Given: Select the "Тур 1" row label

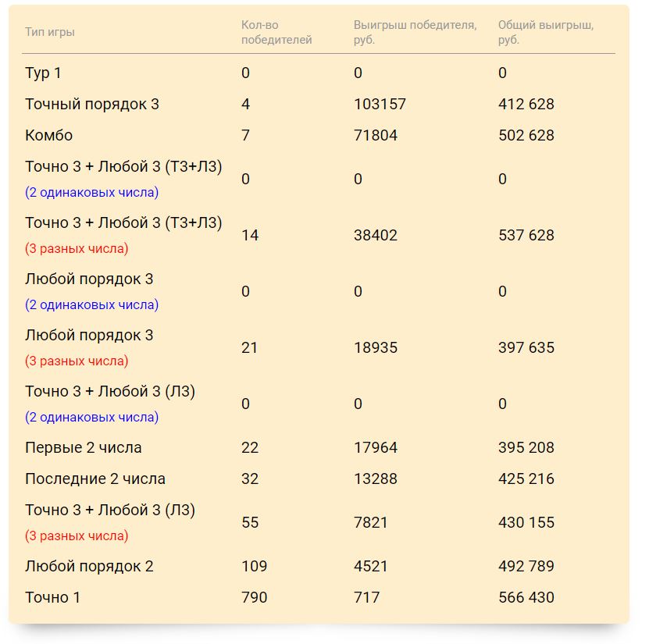Looking at the screenshot, I should point(43,73).
